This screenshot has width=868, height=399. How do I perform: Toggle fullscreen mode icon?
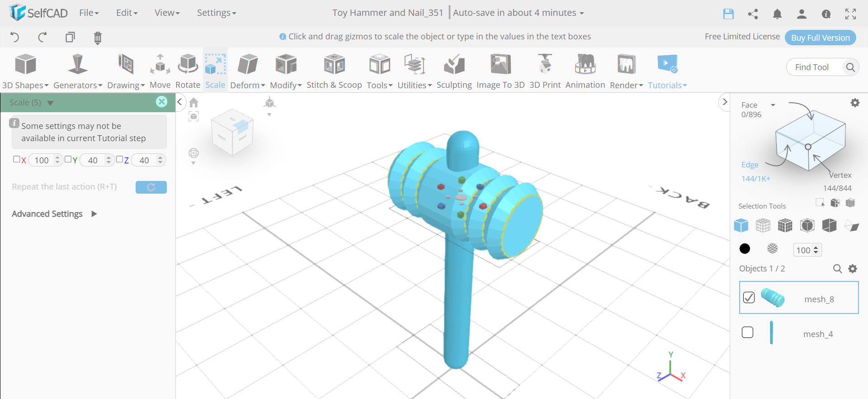coord(850,14)
